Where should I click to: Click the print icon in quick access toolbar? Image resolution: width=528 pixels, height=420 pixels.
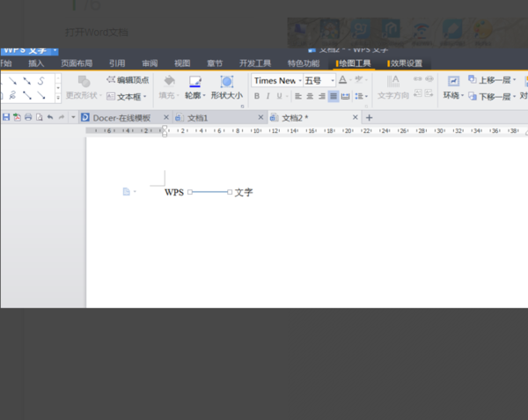(x=28, y=117)
